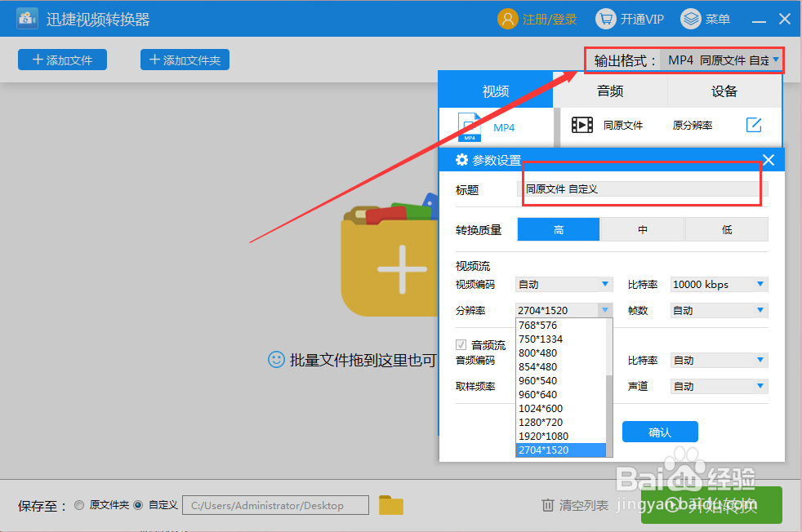Click the 添加文件夹 button
802x532 pixels.
[185, 60]
